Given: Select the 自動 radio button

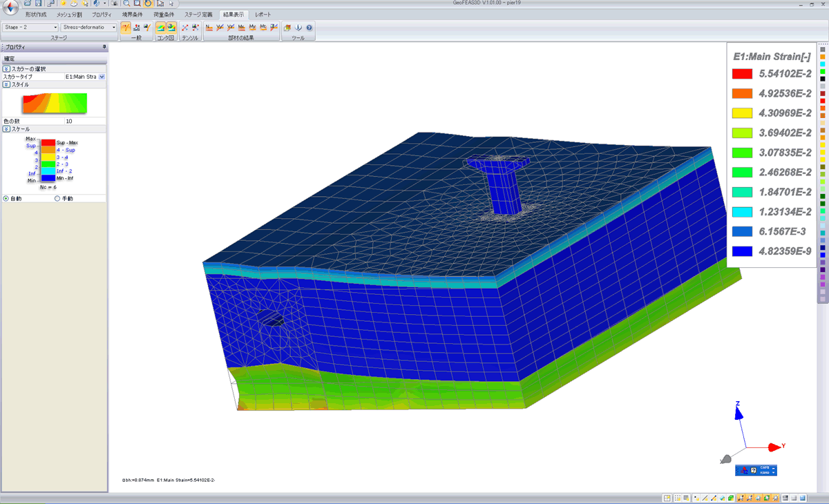Looking at the screenshot, I should point(6,198).
